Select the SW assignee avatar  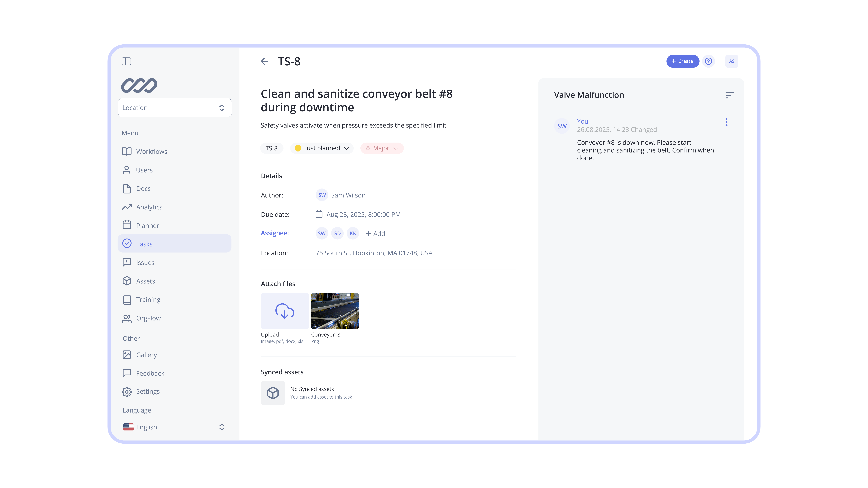[322, 233]
